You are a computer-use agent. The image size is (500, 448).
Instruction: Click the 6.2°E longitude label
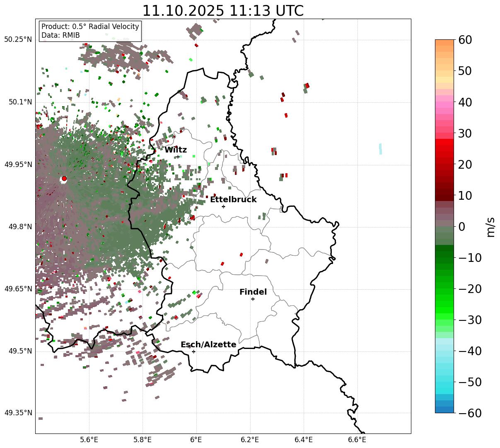(250, 440)
